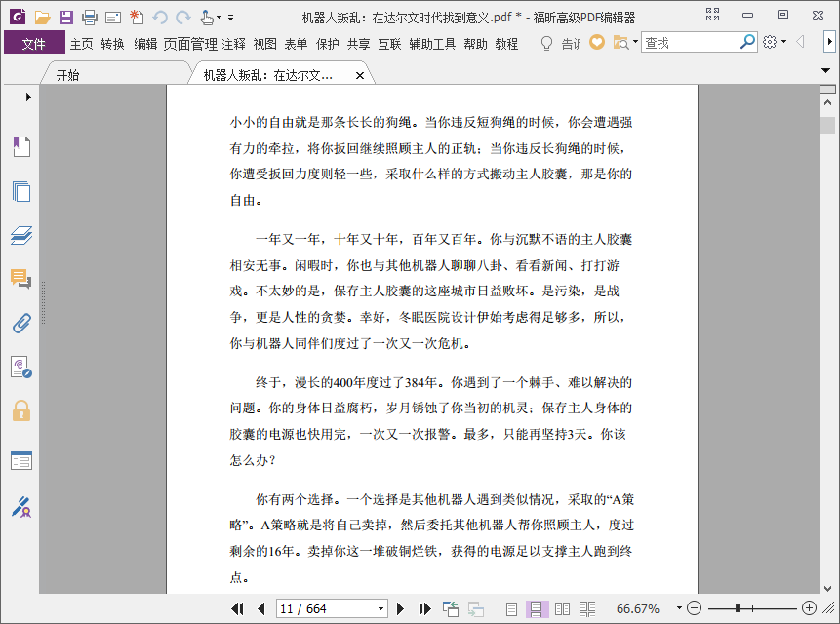Open the pen-and-ribbon signature panel
Viewport: 840px width, 624px height.
point(21,507)
